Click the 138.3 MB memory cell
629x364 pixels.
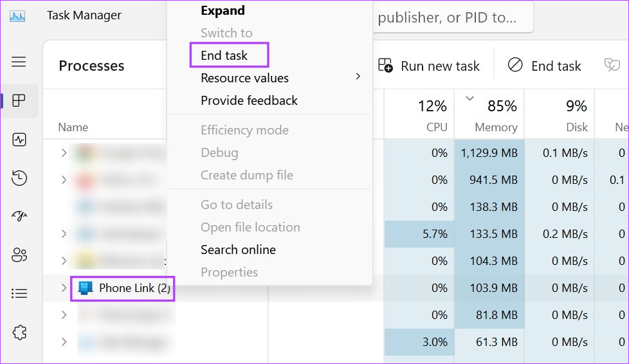click(489, 206)
